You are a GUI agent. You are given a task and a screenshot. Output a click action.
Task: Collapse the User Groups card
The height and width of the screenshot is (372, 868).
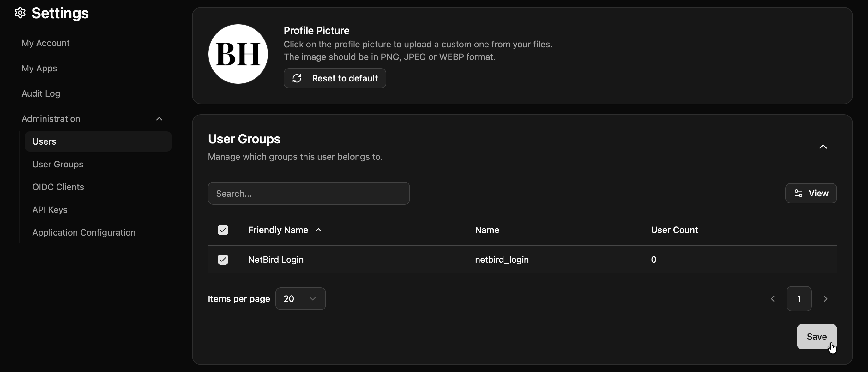pos(823,147)
